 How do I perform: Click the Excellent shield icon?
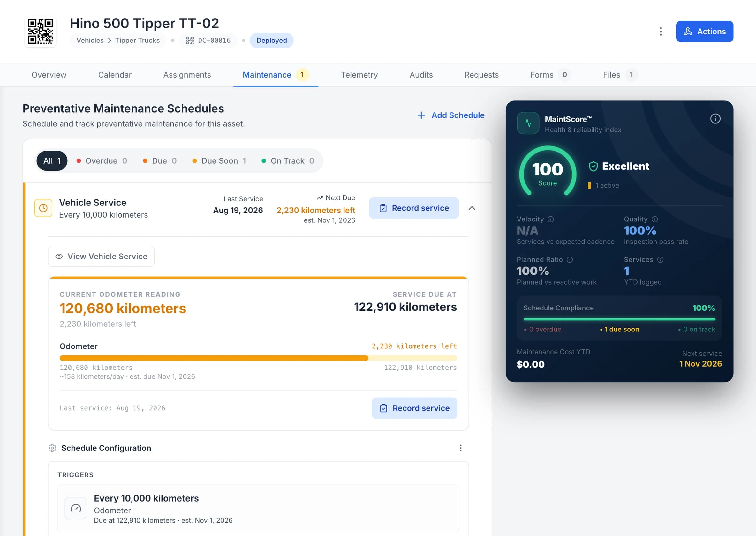pyautogui.click(x=593, y=166)
